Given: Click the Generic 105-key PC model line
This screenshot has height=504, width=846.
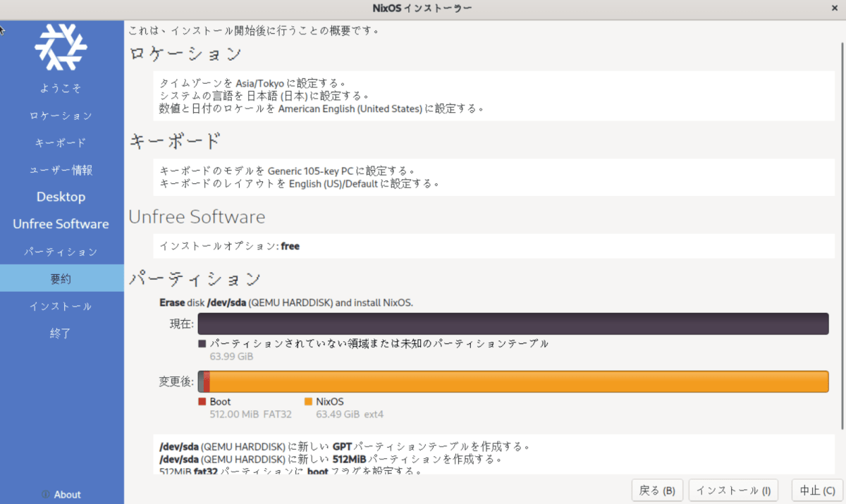Looking at the screenshot, I should point(286,171).
